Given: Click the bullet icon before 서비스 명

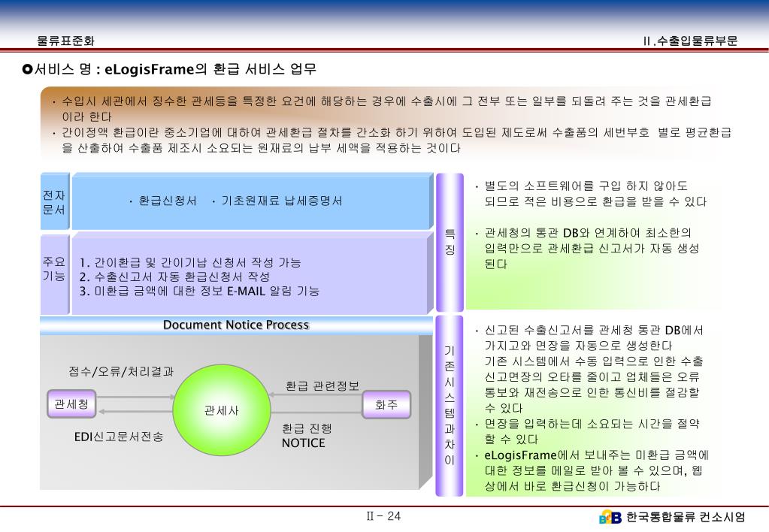Looking at the screenshot, I should point(27,69).
